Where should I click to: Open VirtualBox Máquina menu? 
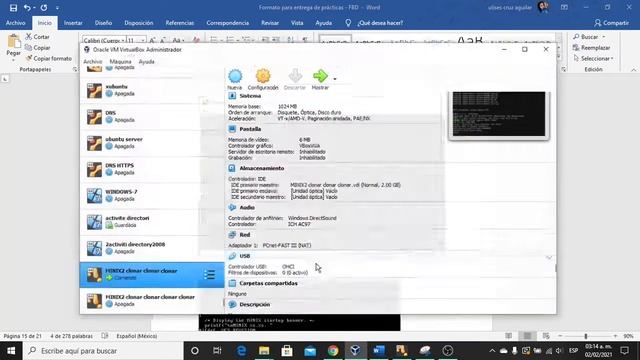pos(120,62)
